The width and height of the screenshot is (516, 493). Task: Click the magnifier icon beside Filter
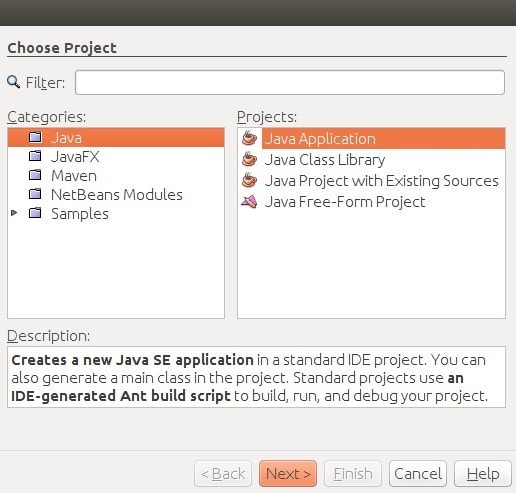pos(14,82)
